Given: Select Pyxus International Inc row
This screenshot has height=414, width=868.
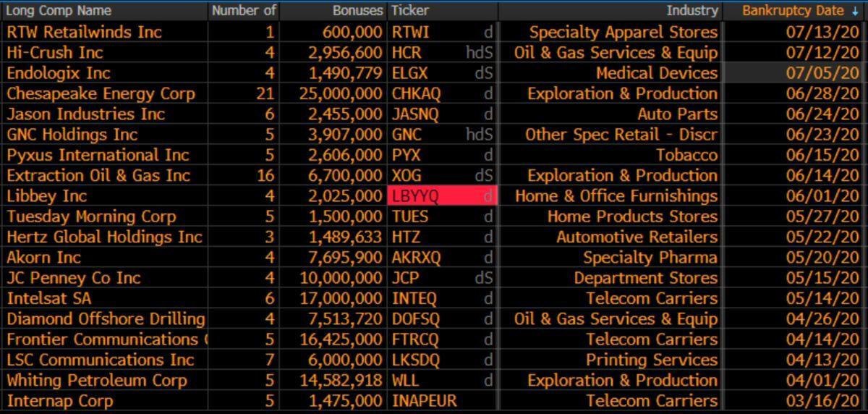Looking at the screenshot, I should tap(98, 155).
